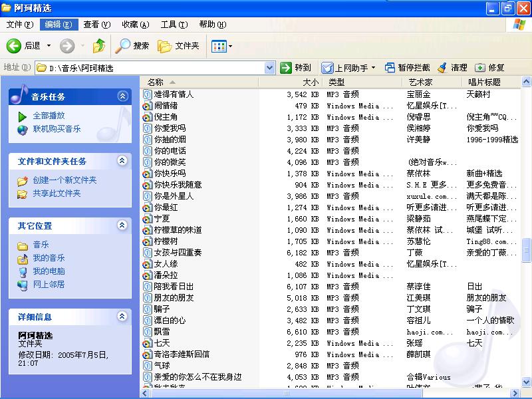Select the 柠檬树 file icon
This screenshot has width=532, height=399.
[148, 241]
